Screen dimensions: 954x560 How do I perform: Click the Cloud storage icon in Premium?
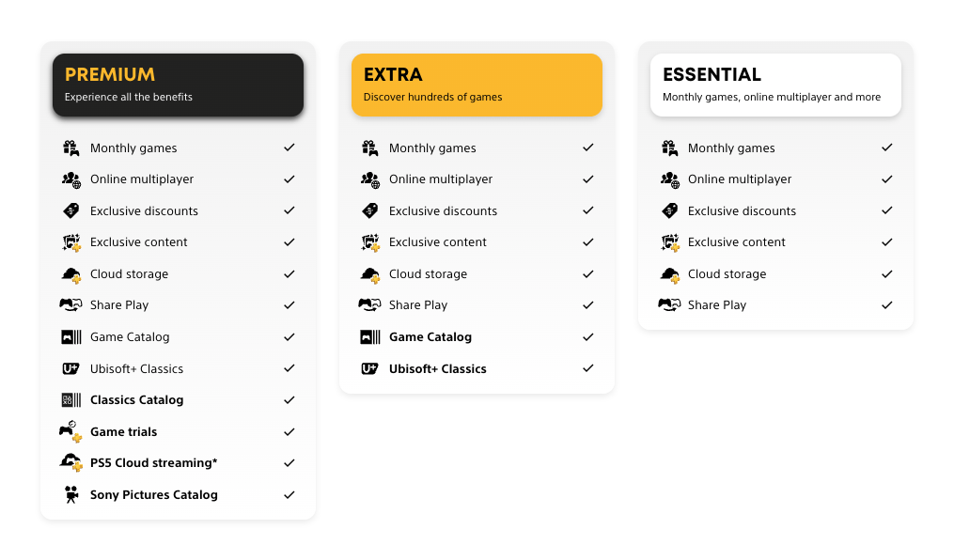tap(70, 274)
